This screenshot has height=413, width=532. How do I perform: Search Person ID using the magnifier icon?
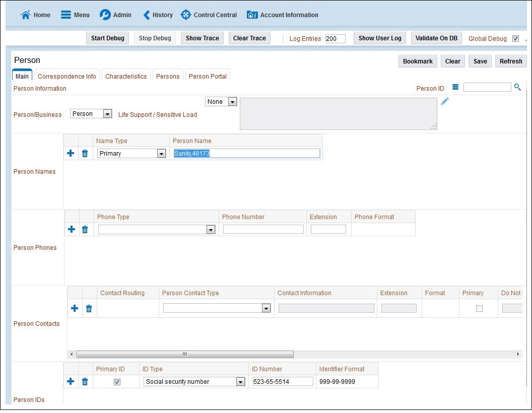(517, 87)
